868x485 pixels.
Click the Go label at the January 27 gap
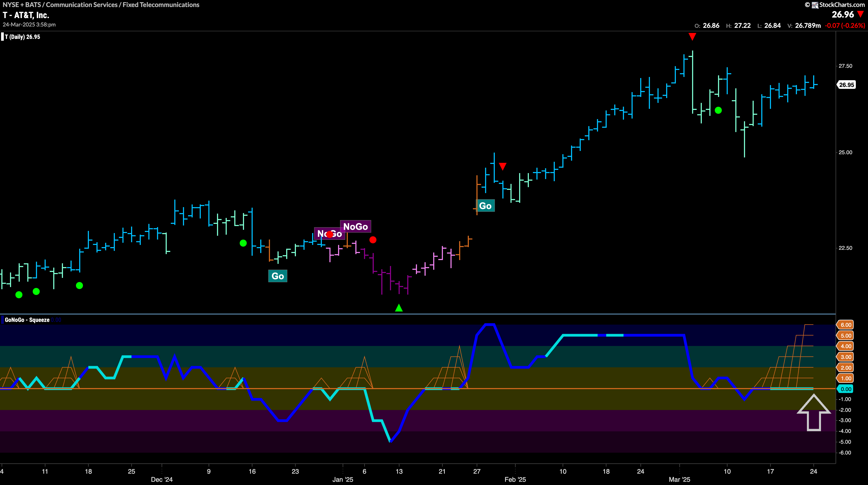(x=485, y=206)
